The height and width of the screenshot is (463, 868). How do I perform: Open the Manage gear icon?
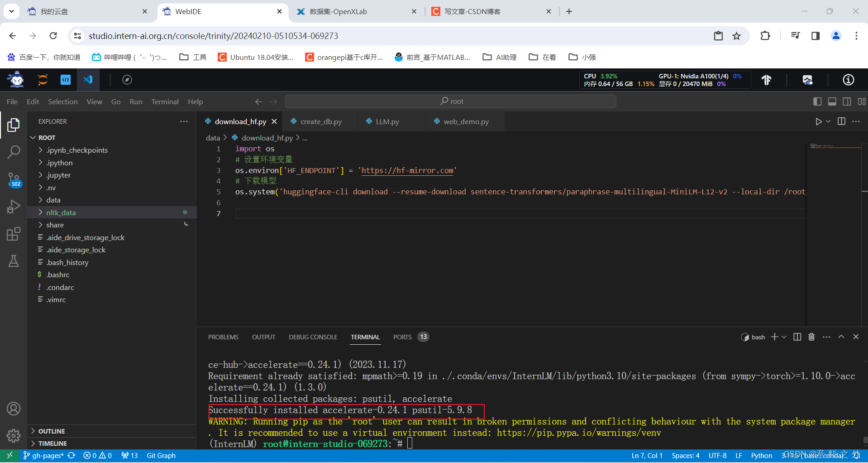point(14,436)
